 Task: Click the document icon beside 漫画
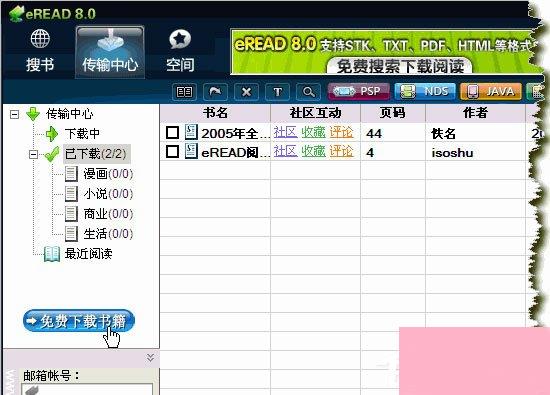pos(71,174)
